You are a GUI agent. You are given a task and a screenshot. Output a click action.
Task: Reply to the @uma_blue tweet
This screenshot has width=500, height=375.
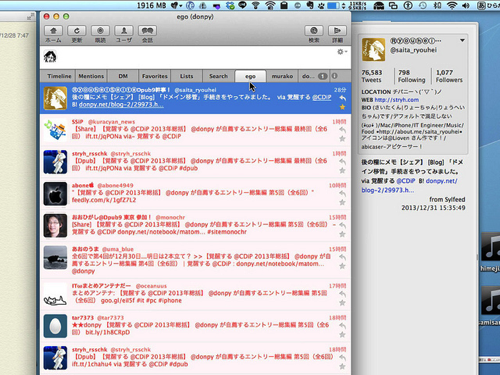click(x=342, y=257)
